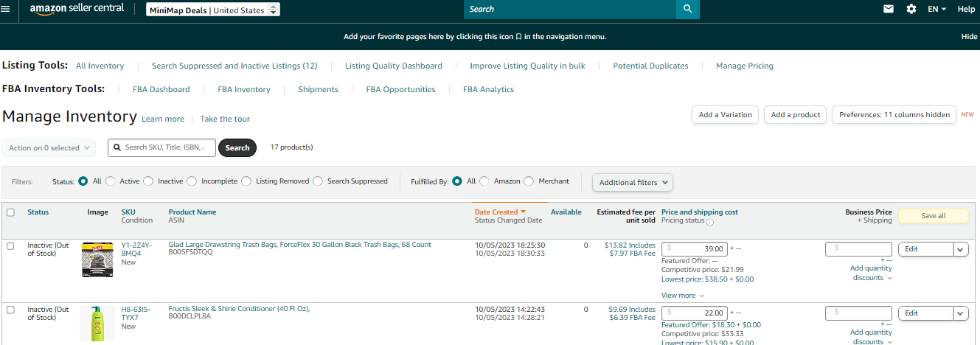Go to FBA Opportunities
The width and height of the screenshot is (980, 345).
[401, 89]
